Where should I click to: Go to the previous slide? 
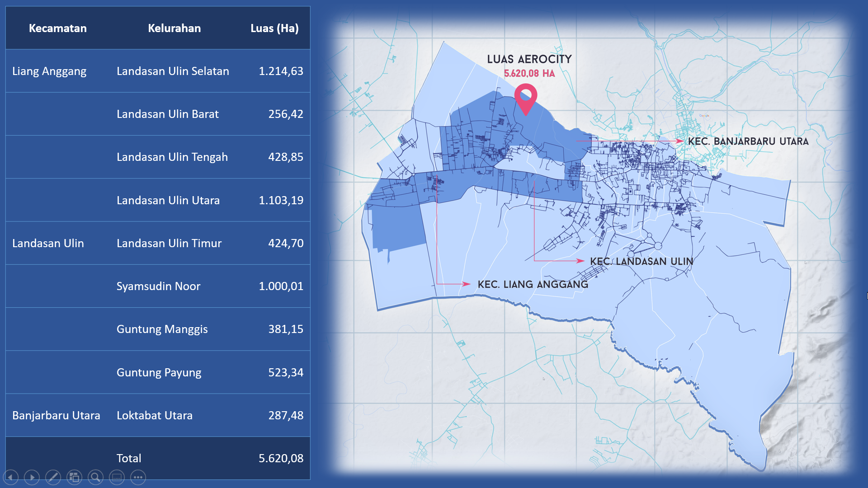click(10, 477)
